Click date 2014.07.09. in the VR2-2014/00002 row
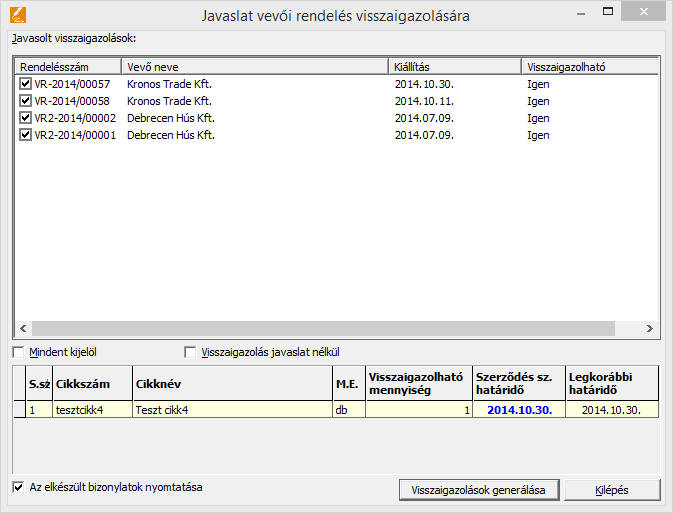Image resolution: width=673 pixels, height=513 pixels. (x=424, y=118)
